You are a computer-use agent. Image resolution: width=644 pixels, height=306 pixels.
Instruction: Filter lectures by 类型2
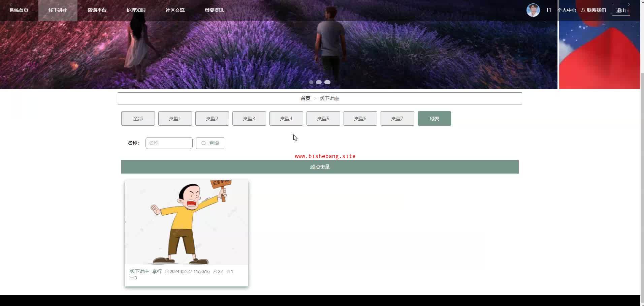click(x=212, y=119)
